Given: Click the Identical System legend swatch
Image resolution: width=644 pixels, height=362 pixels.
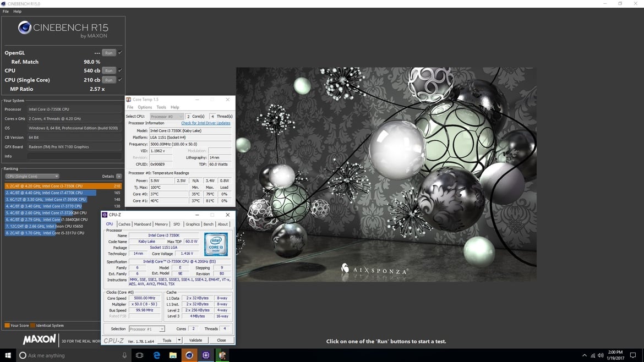Looking at the screenshot, I should [33, 326].
